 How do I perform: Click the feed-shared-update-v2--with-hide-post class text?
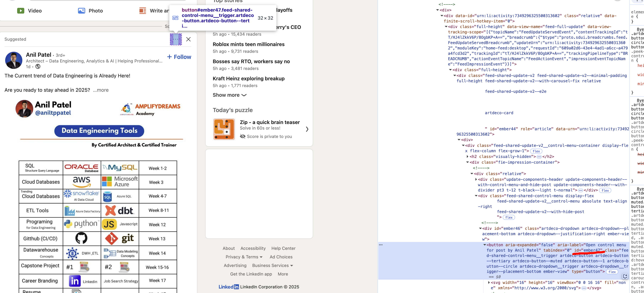point(540,212)
